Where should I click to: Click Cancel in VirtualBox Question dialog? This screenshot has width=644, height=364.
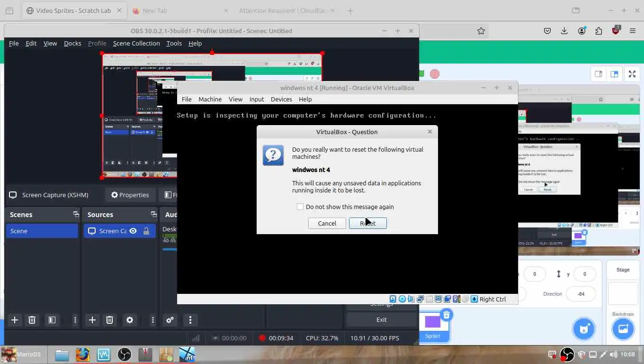point(327,223)
